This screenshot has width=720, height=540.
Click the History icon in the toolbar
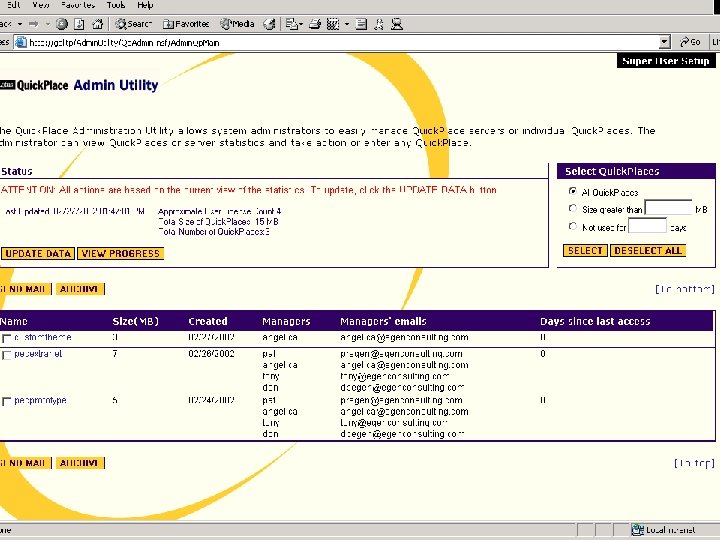(270, 24)
